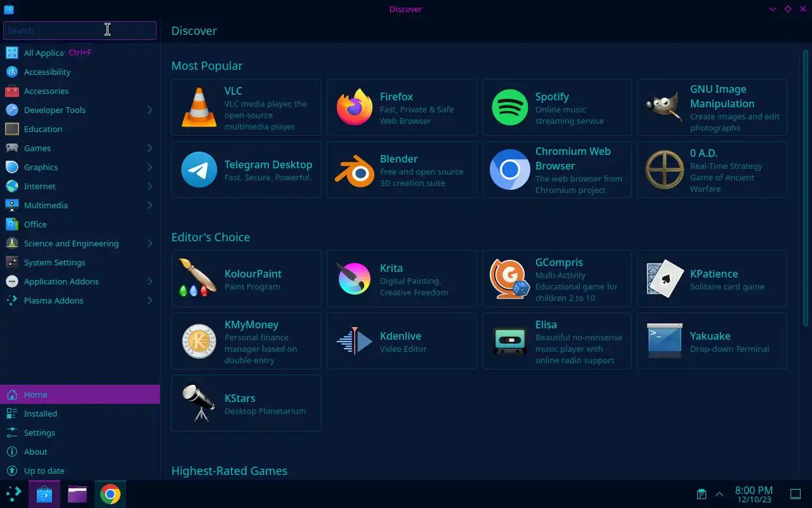Click the KPatience playing card icon
The height and width of the screenshot is (508, 812).
point(665,278)
